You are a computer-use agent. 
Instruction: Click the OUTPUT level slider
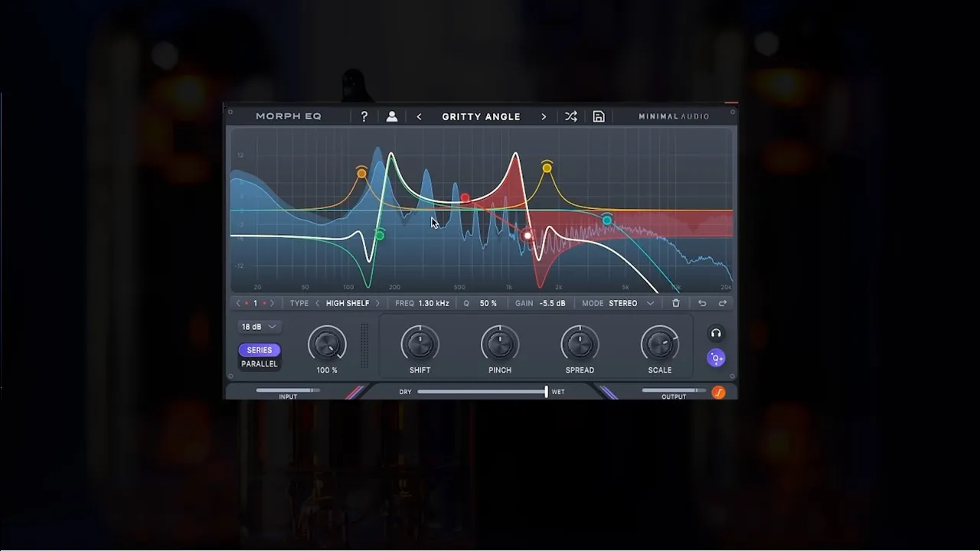(674, 390)
